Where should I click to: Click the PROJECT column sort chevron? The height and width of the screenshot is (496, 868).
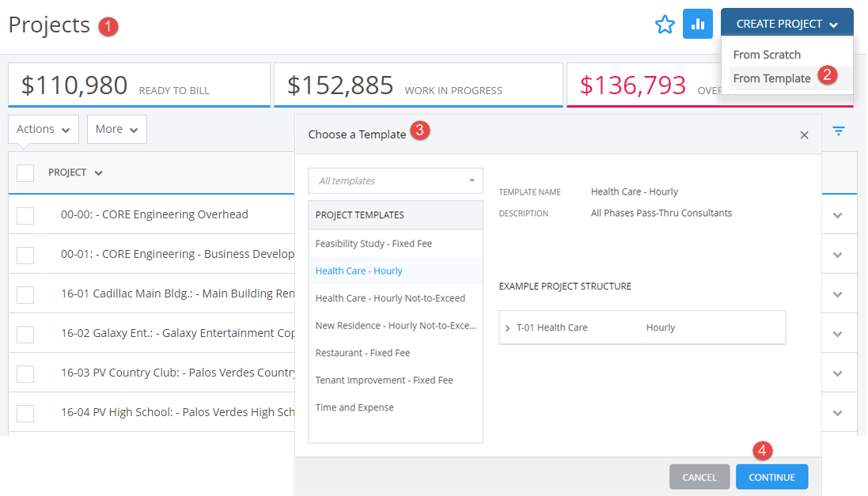coord(98,172)
